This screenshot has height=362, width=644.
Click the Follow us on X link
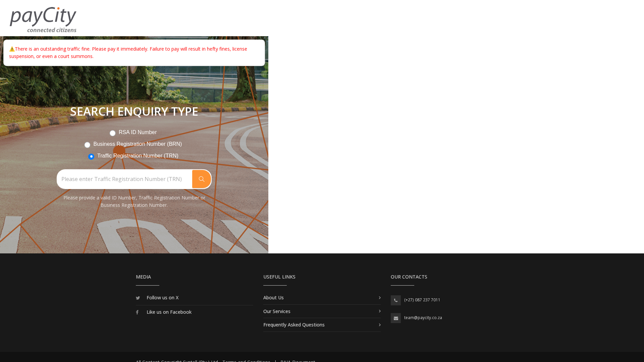pyautogui.click(x=163, y=297)
